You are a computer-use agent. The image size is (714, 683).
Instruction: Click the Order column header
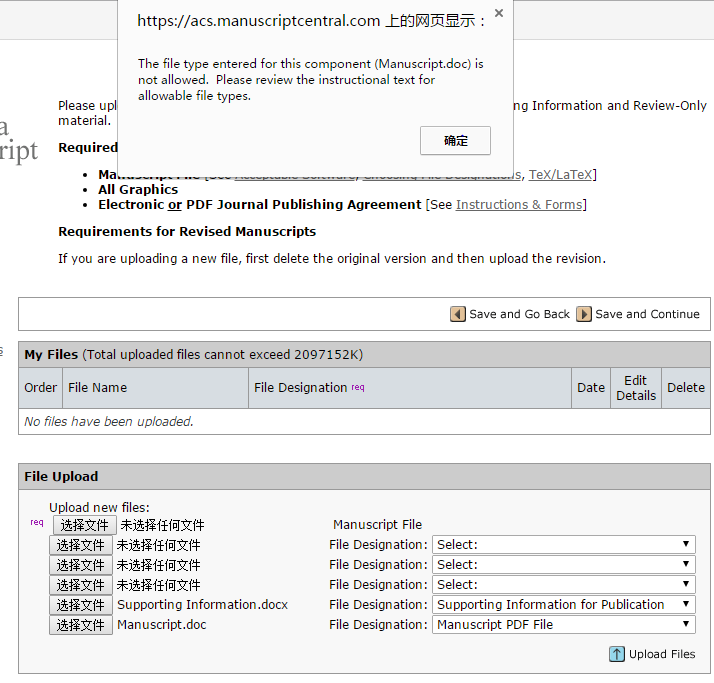point(41,388)
